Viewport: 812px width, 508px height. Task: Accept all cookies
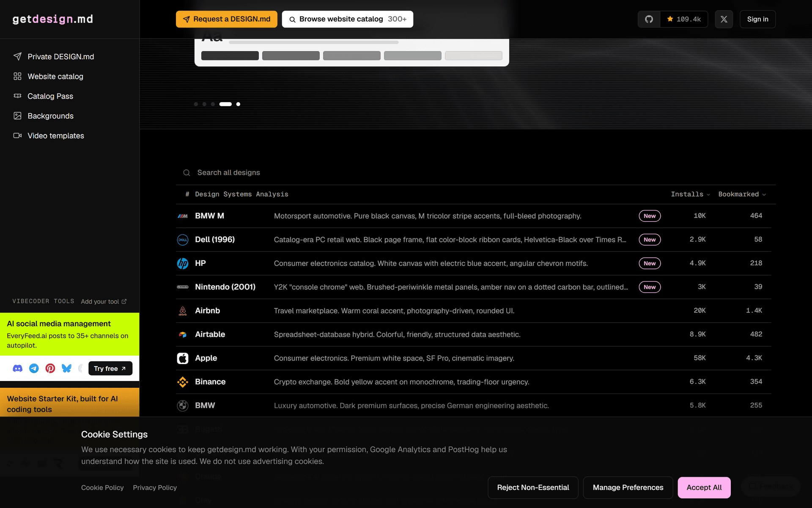pos(704,488)
